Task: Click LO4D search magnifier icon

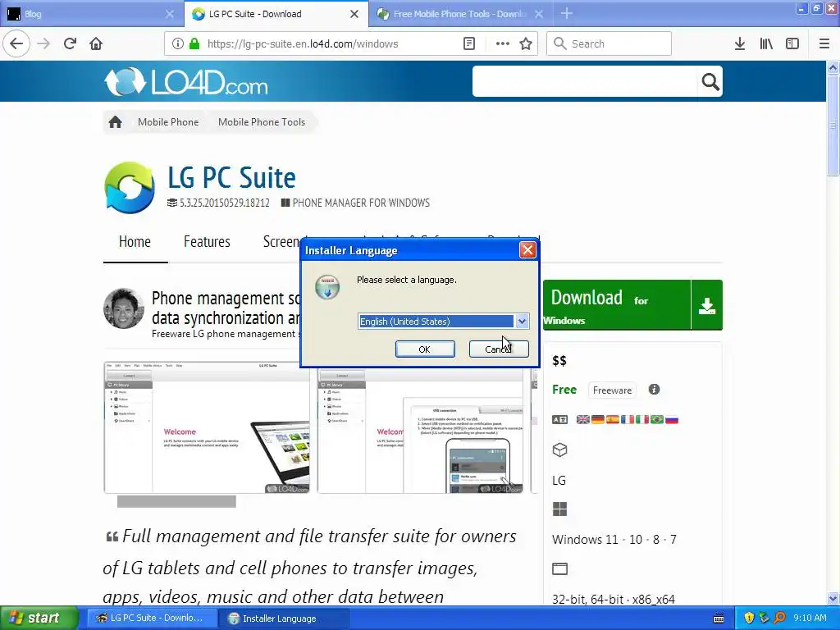Action: [710, 82]
